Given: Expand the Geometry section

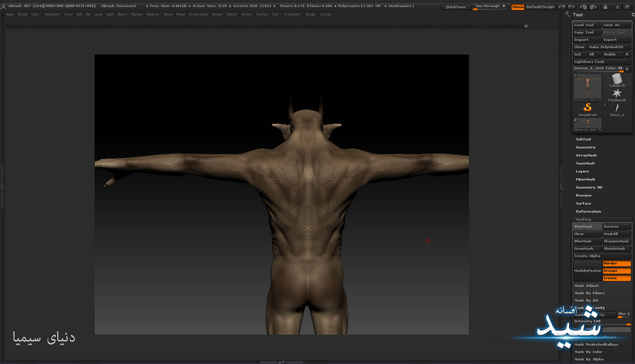Looking at the screenshot, I should (585, 147).
